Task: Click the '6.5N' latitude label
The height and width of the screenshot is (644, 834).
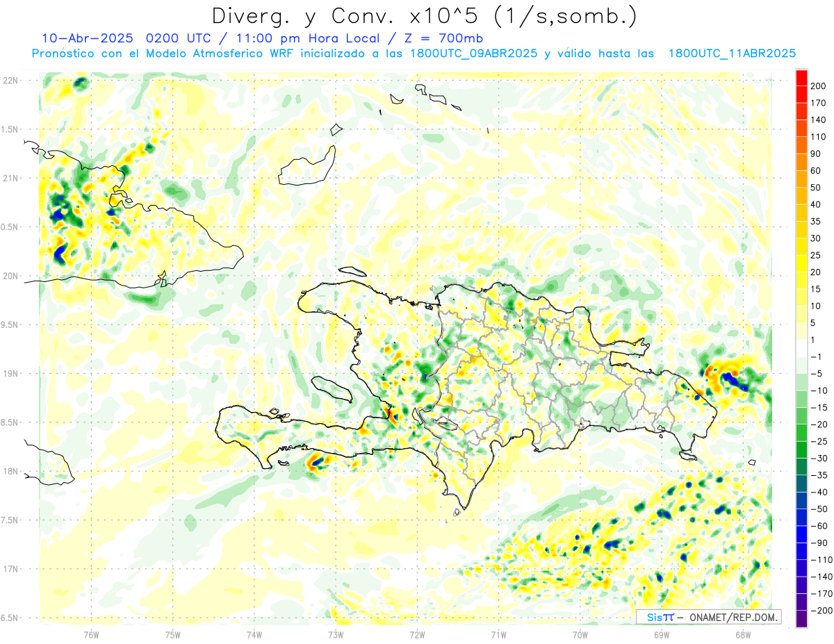Action: tap(10, 618)
